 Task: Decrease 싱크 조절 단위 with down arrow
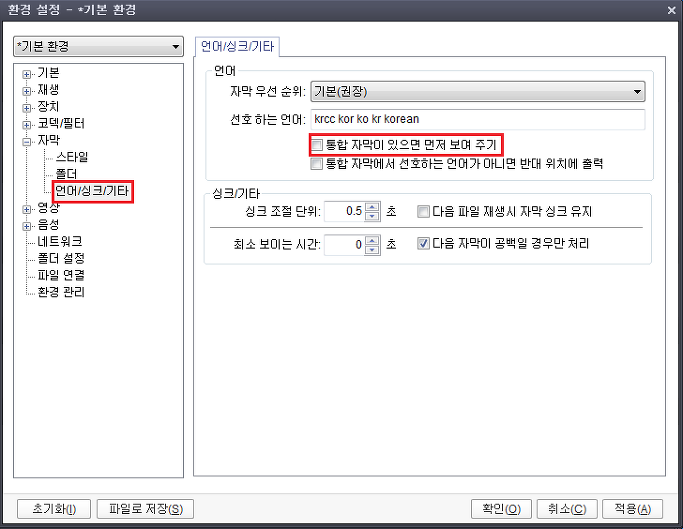tap(372, 217)
